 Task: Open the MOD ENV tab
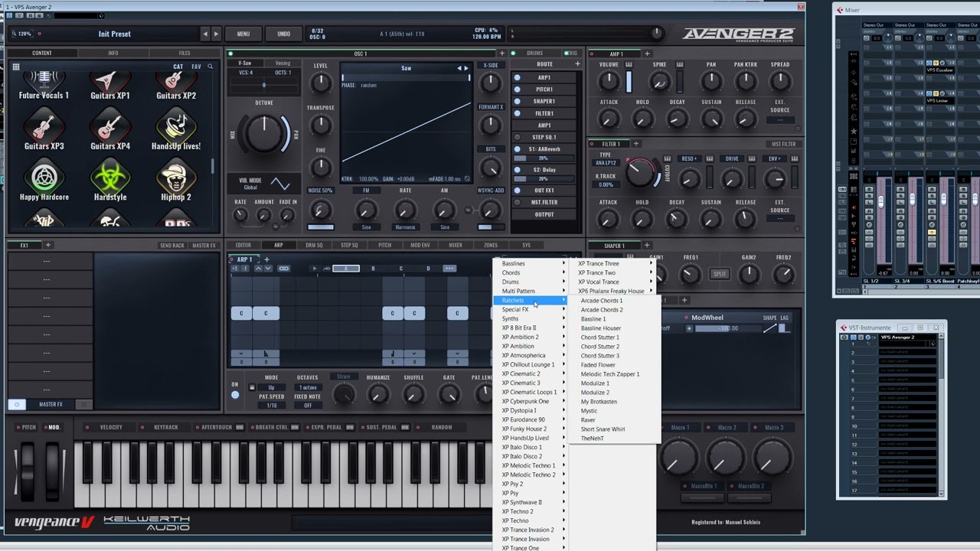tap(420, 246)
